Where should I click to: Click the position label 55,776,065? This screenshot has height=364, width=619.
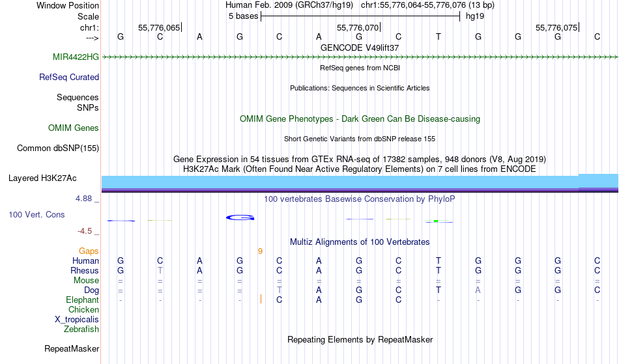[x=159, y=27]
